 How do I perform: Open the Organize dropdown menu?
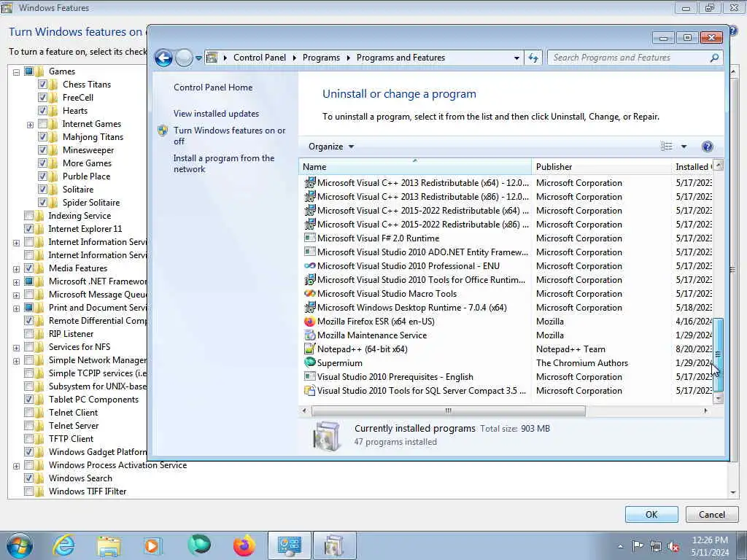pyautogui.click(x=331, y=147)
